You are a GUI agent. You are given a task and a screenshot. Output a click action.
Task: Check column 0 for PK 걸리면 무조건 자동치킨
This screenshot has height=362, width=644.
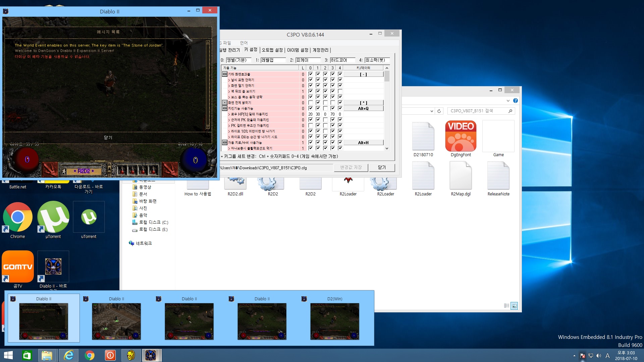point(311,125)
